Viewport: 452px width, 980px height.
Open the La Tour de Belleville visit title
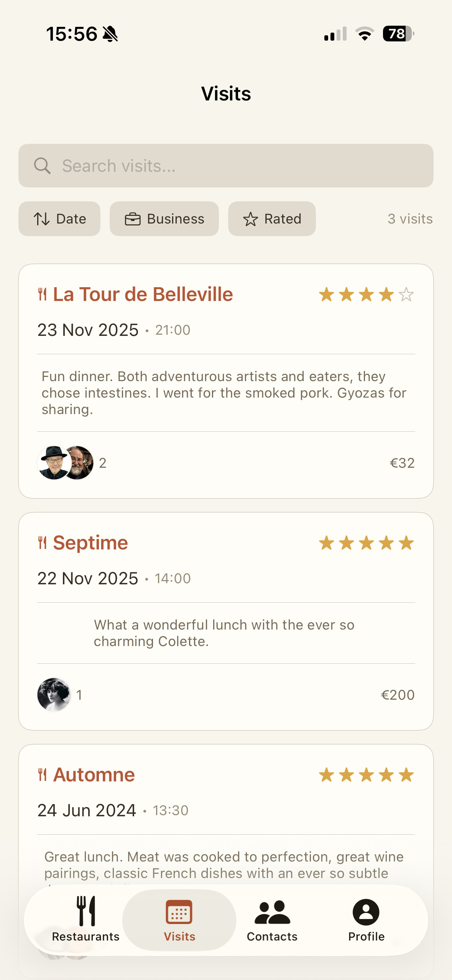[143, 294]
